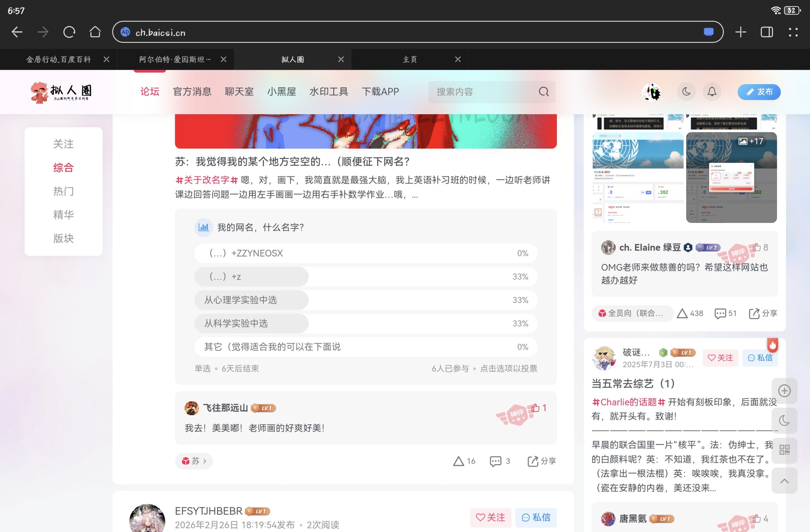
Task: Go back with the browser back arrow
Action: point(17,32)
